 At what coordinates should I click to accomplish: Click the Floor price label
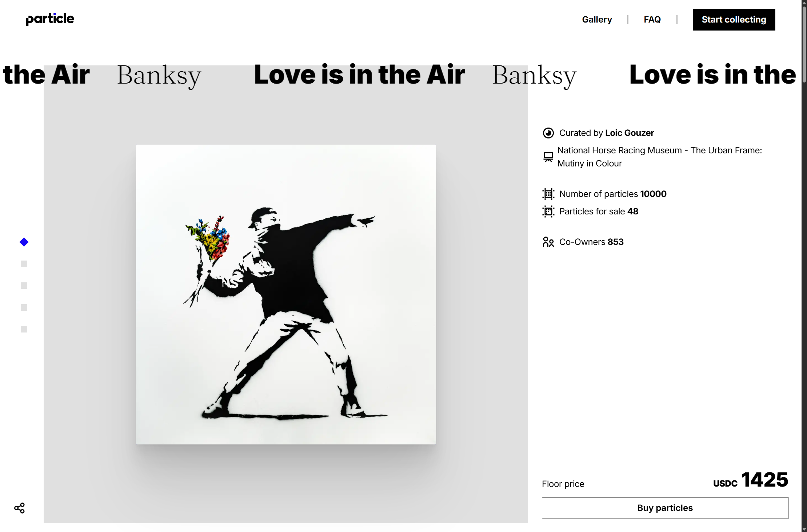(563, 484)
